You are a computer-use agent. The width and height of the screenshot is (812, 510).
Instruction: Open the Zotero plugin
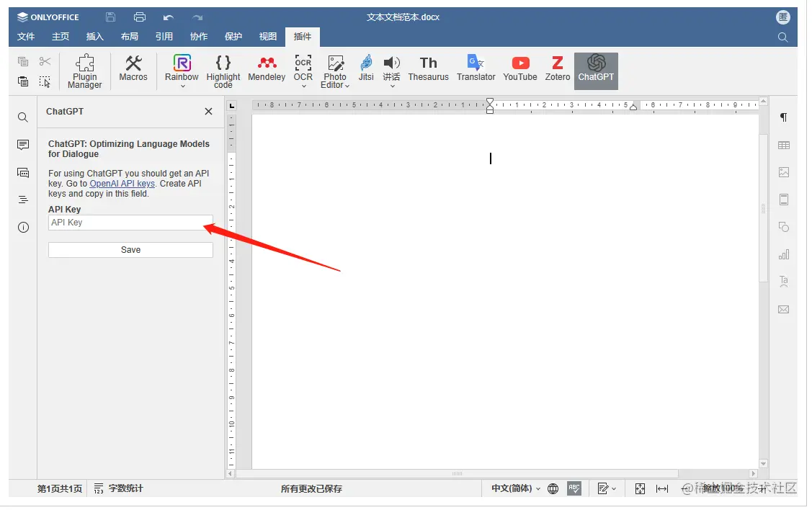pyautogui.click(x=557, y=69)
